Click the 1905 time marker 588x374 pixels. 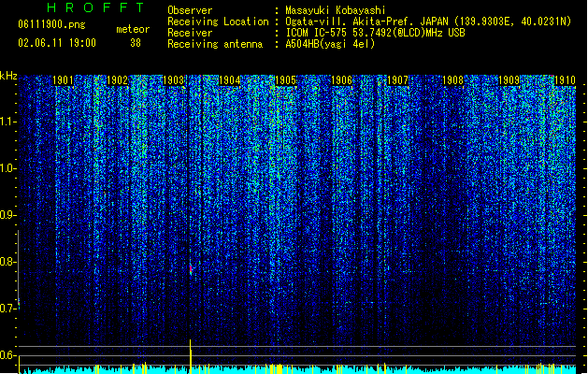pyautogui.click(x=285, y=80)
